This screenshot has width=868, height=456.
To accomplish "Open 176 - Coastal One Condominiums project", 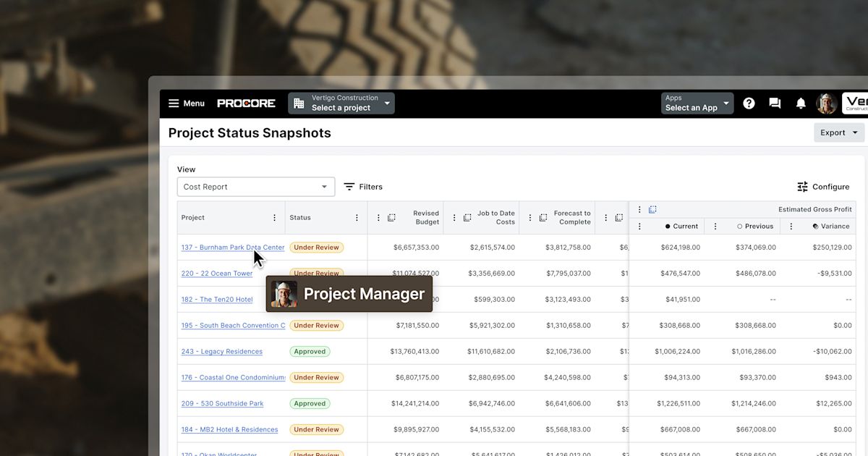I will pyautogui.click(x=233, y=378).
